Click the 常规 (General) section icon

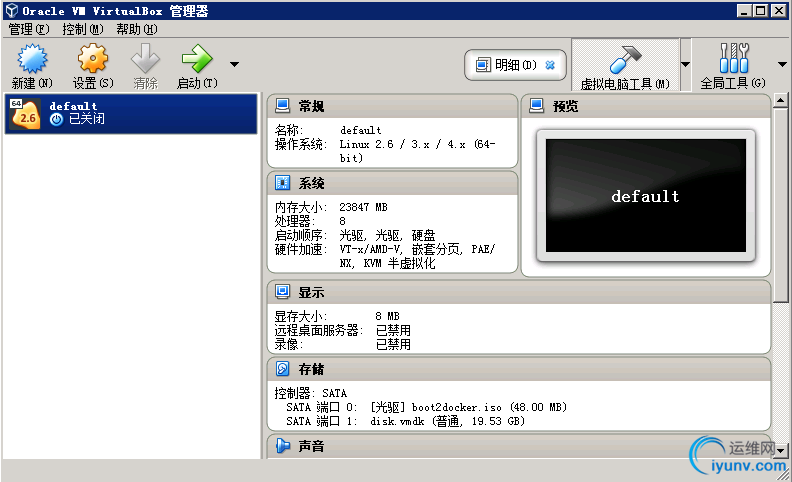[x=282, y=106]
